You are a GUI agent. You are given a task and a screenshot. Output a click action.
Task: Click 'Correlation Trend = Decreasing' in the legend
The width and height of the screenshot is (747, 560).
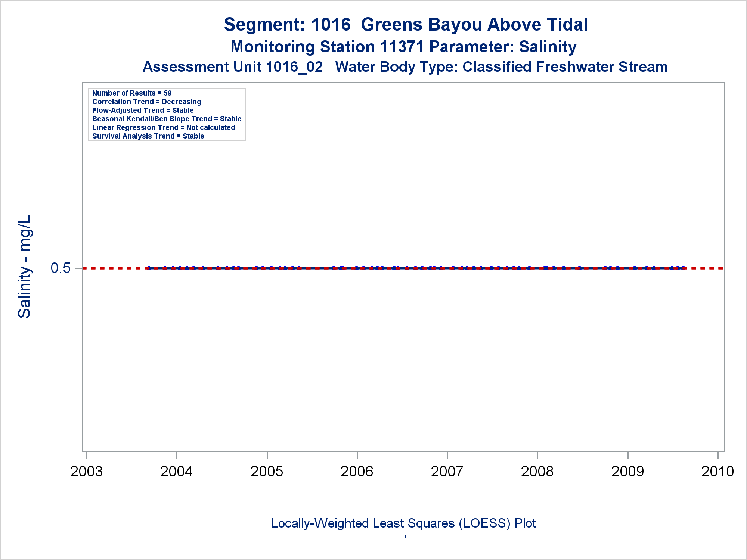click(146, 102)
